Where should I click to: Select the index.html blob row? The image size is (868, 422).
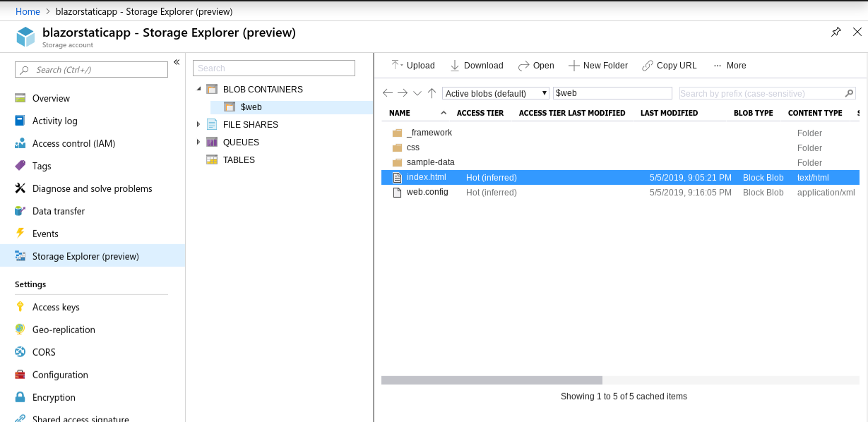(x=620, y=177)
